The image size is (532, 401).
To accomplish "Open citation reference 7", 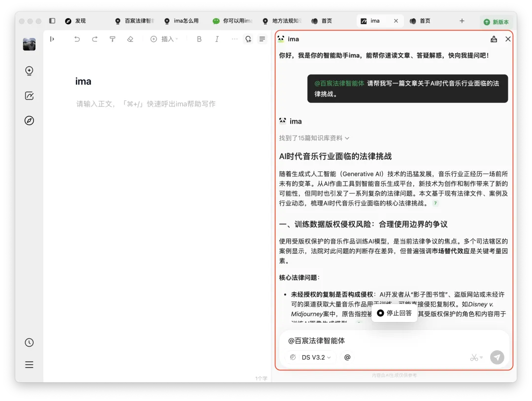I will pyautogui.click(x=435, y=203).
